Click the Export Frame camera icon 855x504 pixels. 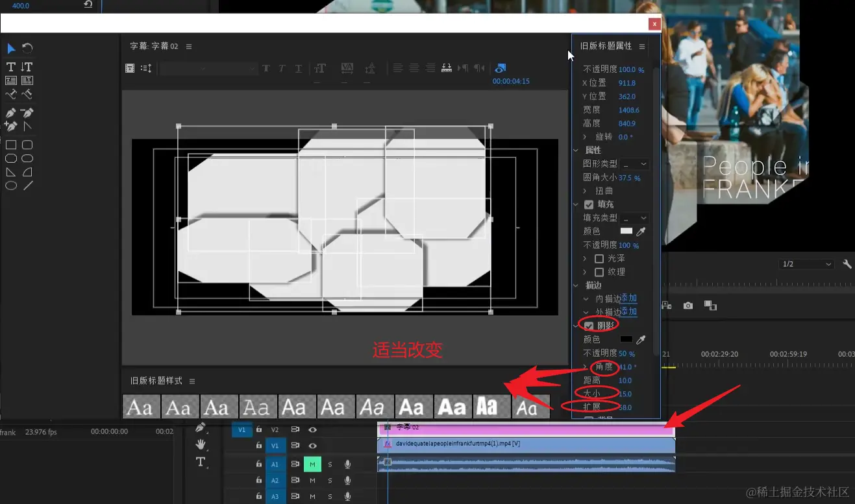click(x=688, y=306)
